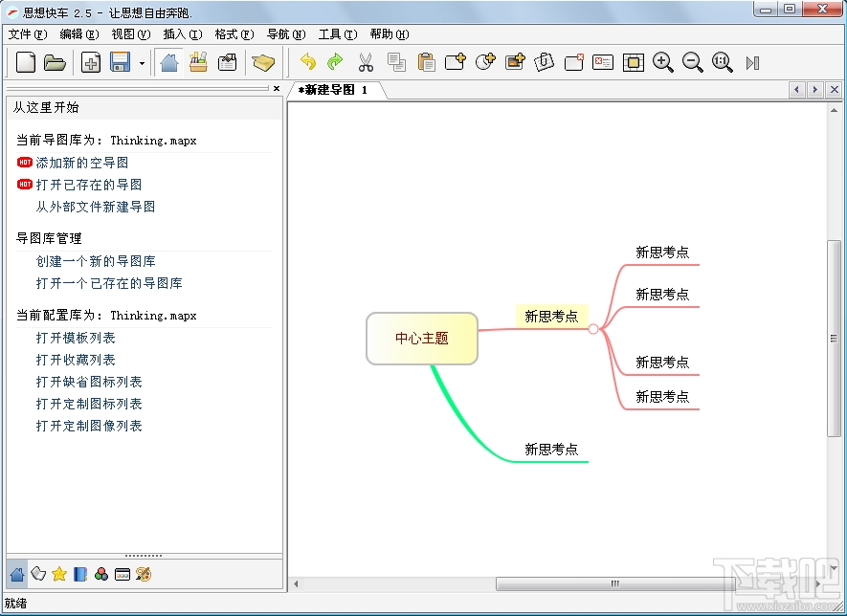Click the clipboard notes toolbar icon

(x=228, y=62)
